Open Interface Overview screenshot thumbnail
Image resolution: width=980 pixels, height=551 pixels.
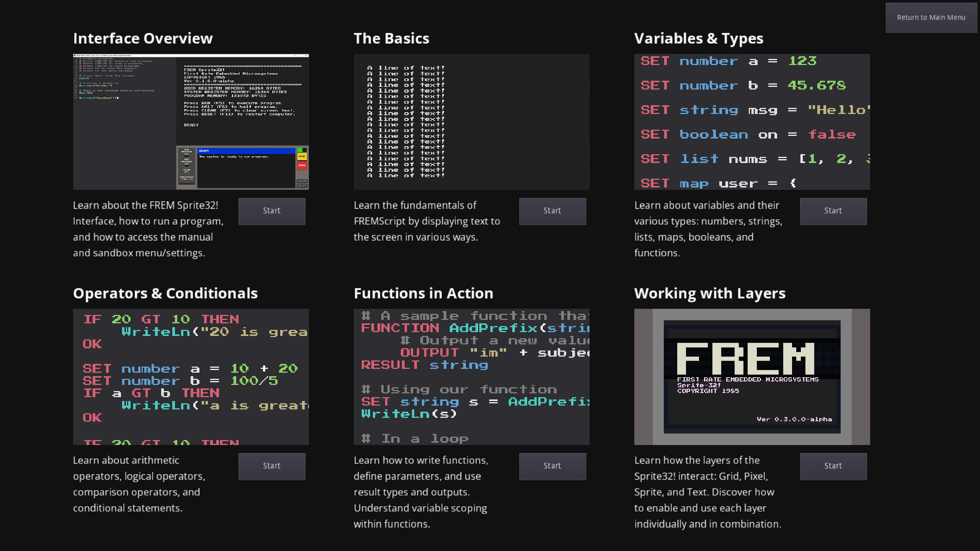click(191, 122)
